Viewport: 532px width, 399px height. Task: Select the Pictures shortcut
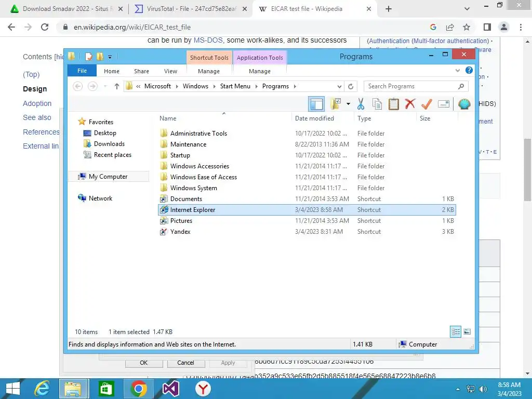pos(181,220)
